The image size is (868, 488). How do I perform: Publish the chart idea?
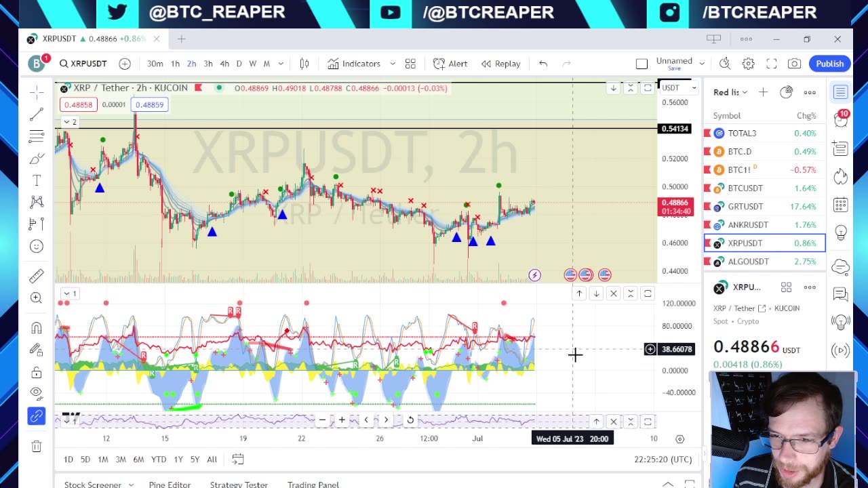829,64
